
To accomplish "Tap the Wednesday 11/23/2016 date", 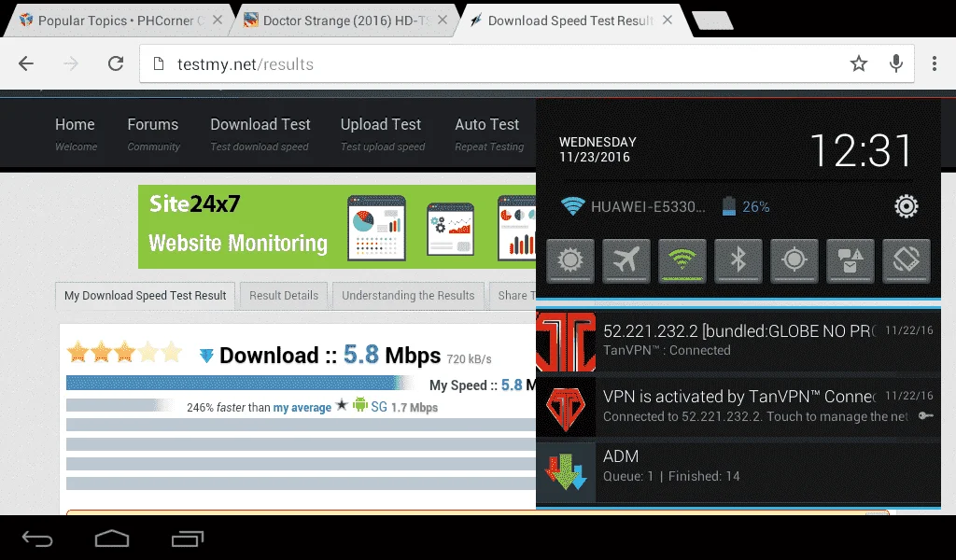I will 597,149.
